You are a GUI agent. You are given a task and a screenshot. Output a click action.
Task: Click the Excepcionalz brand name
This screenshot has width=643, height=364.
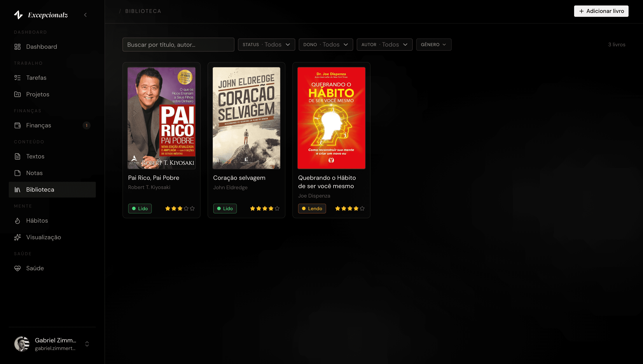click(x=48, y=15)
